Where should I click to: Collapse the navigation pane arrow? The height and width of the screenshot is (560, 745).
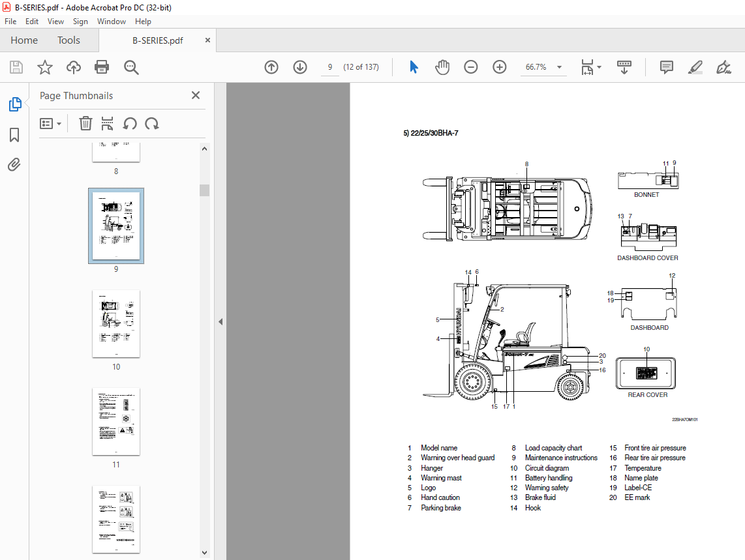click(x=220, y=321)
